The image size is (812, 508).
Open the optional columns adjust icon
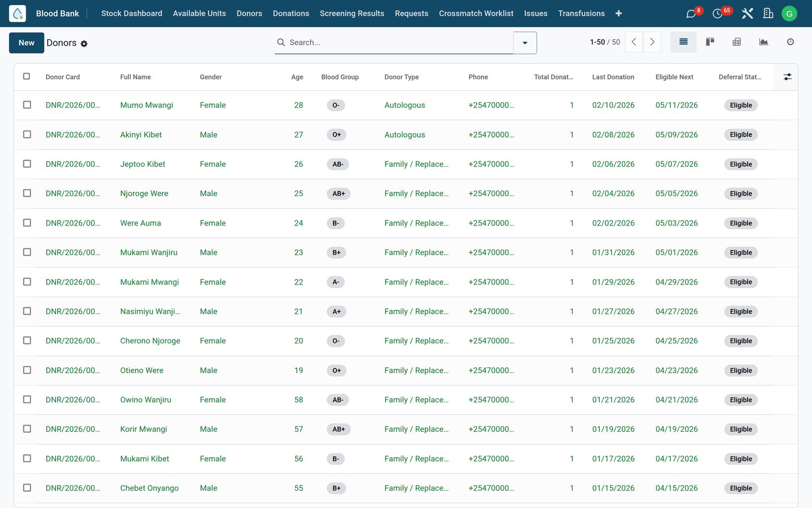coord(787,77)
